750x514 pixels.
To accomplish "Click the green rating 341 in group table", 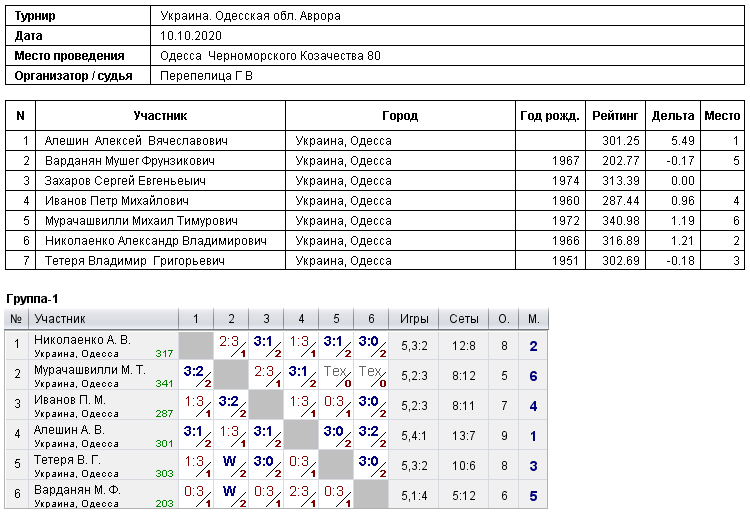I will coord(164,383).
